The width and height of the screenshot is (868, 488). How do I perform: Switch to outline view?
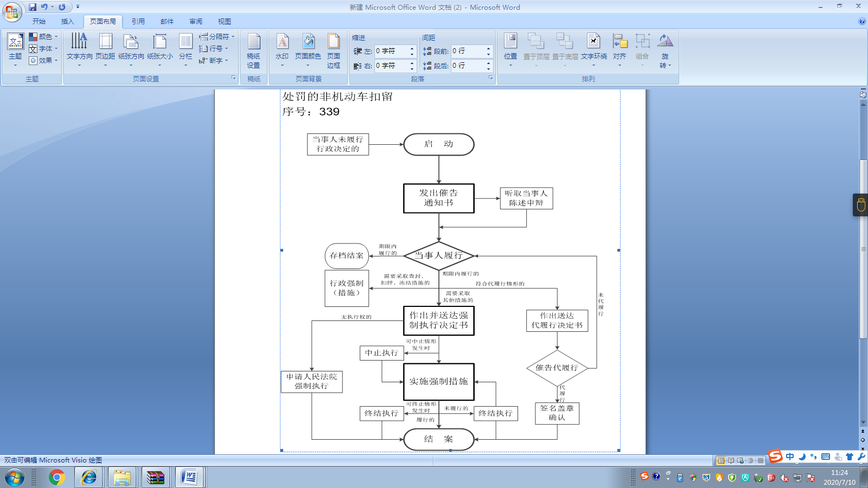point(750,460)
